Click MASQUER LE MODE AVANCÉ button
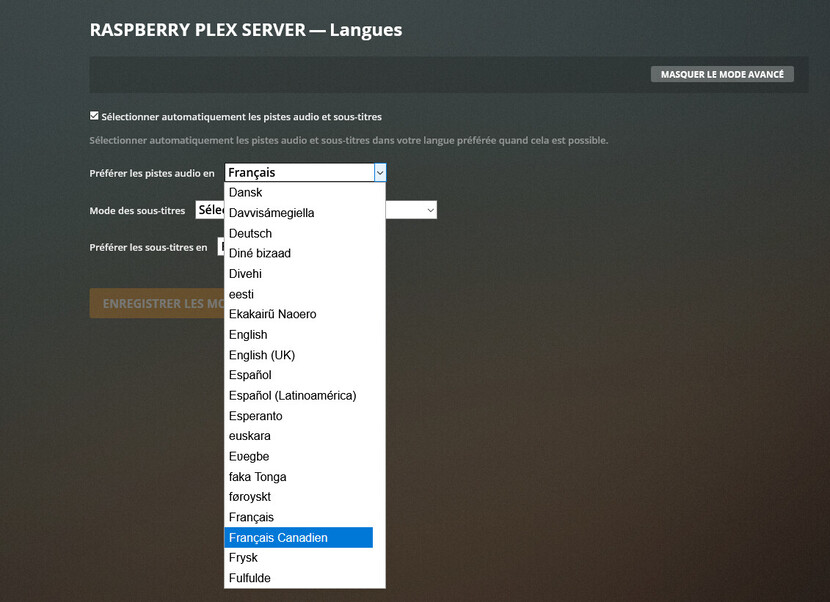Viewport: 830px width, 602px height. pos(722,74)
